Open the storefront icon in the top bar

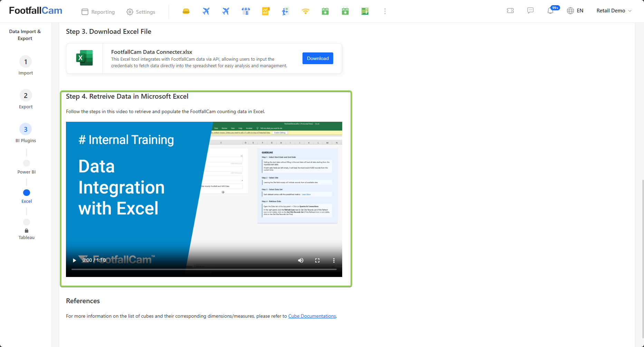(x=246, y=11)
